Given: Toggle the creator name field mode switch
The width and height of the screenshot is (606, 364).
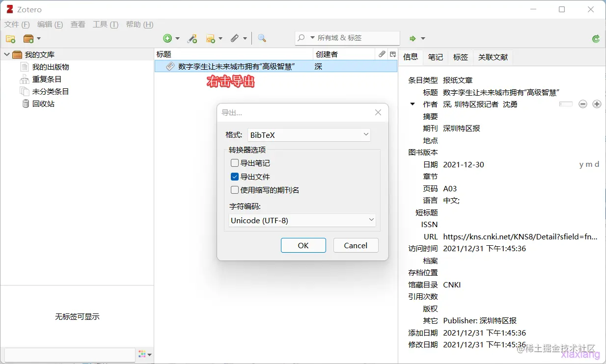Looking at the screenshot, I should pos(566,104).
